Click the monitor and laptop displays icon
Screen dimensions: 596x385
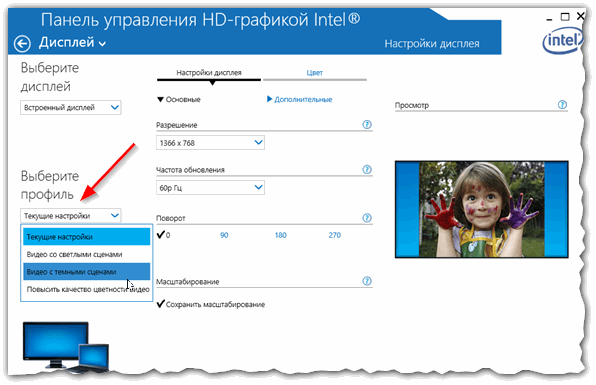(66, 346)
